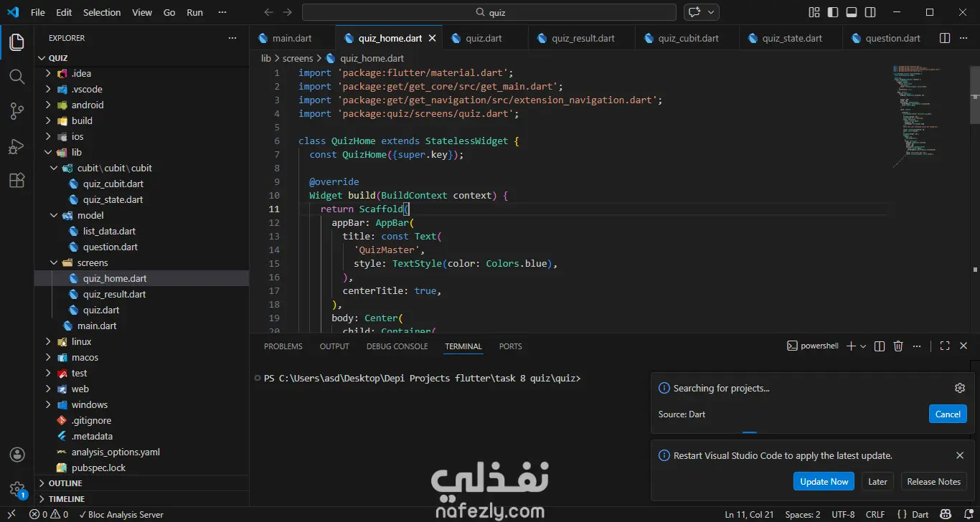Click the Cancel button in the notification

point(948,414)
